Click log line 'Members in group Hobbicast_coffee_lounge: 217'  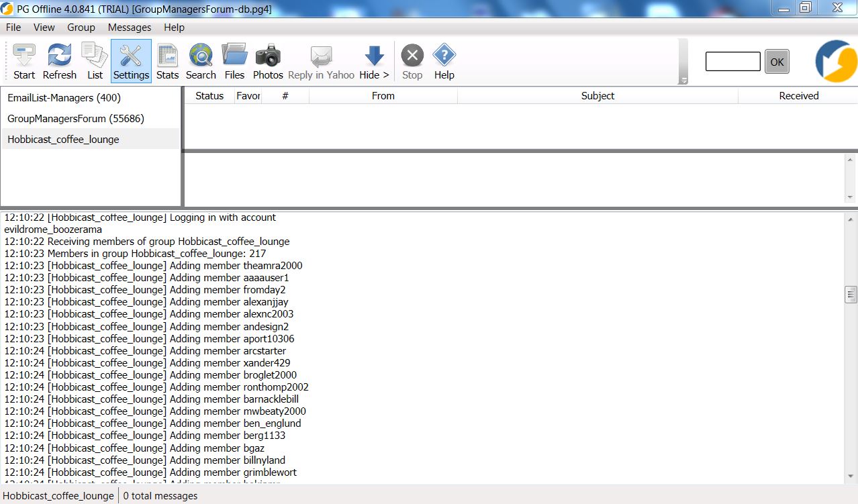(135, 254)
